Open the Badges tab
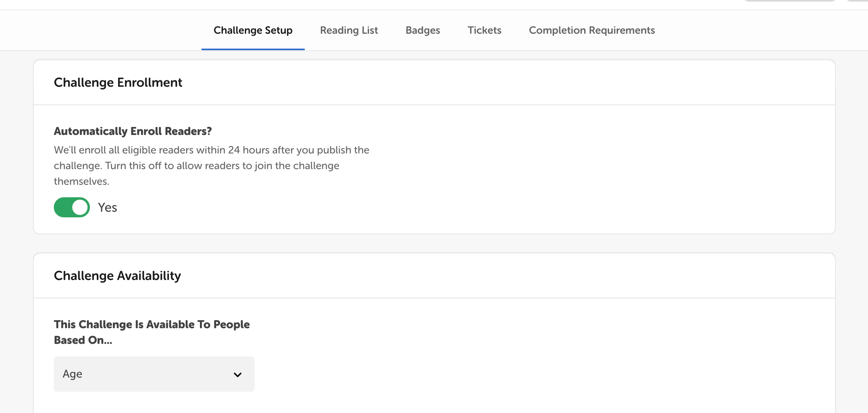This screenshot has width=868, height=413. pyautogui.click(x=422, y=30)
